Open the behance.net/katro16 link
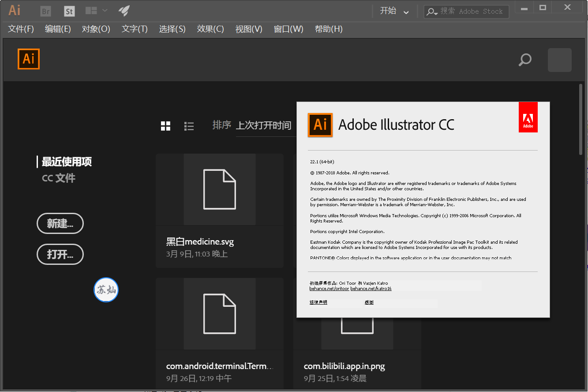 pyautogui.click(x=371, y=289)
